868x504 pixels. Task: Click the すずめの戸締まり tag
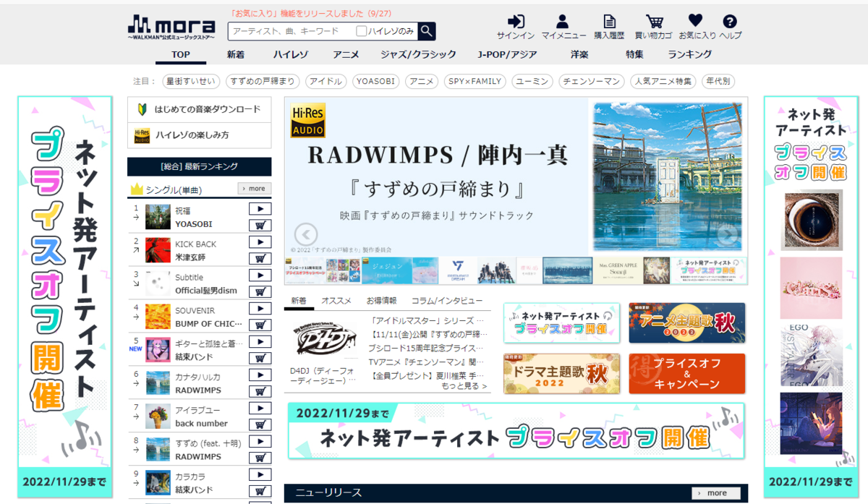tap(263, 81)
